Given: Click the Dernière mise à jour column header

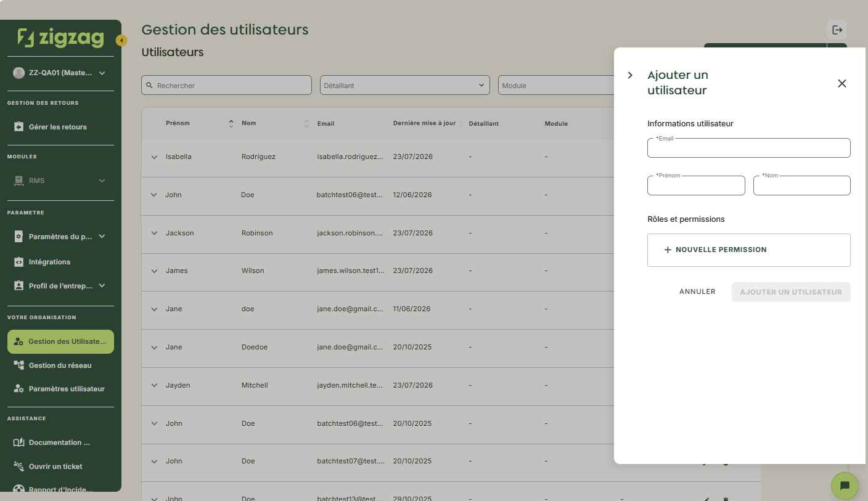Looking at the screenshot, I should [x=424, y=123].
